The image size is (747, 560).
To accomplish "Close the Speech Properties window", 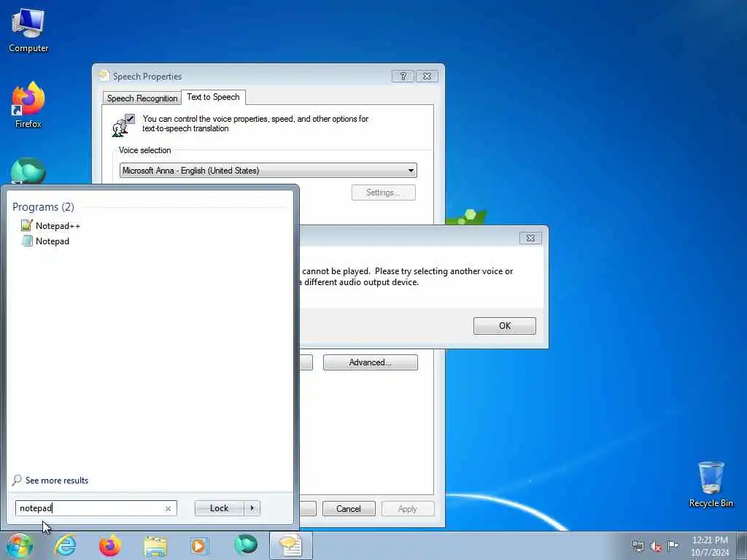I will (427, 76).
